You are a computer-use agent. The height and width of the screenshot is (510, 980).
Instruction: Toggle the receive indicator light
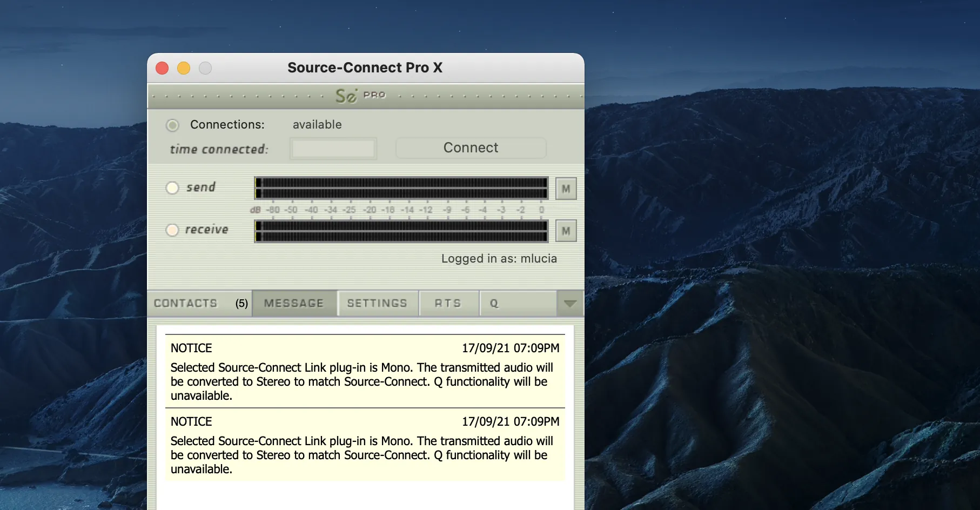tap(172, 230)
